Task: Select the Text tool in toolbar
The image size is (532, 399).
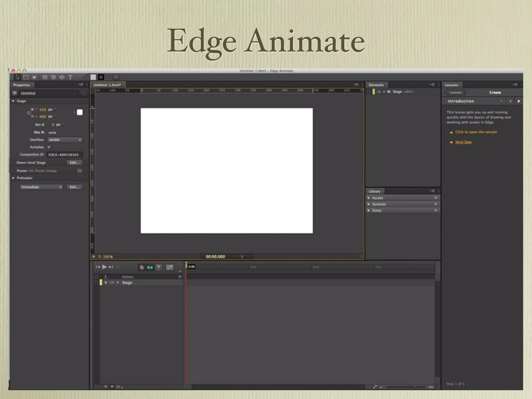Action: point(70,77)
